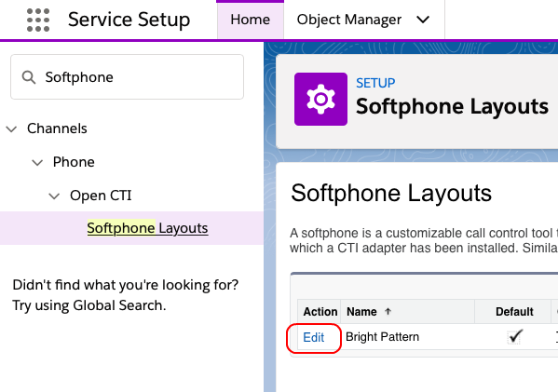The height and width of the screenshot is (392, 558).
Task: Collapse the Phone tree node chevron
Action: 37,163
